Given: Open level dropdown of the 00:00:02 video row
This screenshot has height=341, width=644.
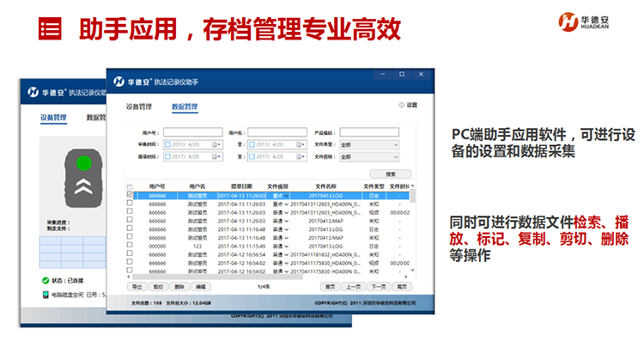Looking at the screenshot, I should 286,213.
